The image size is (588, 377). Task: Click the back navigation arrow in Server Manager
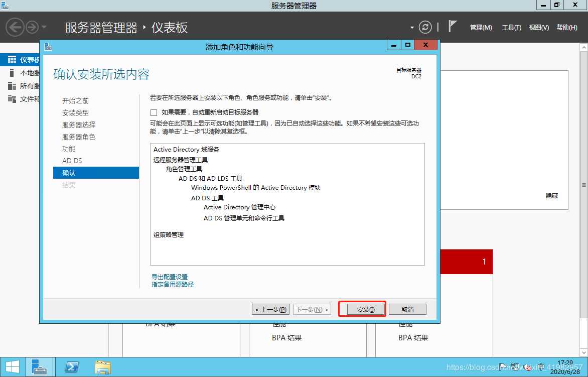point(15,27)
